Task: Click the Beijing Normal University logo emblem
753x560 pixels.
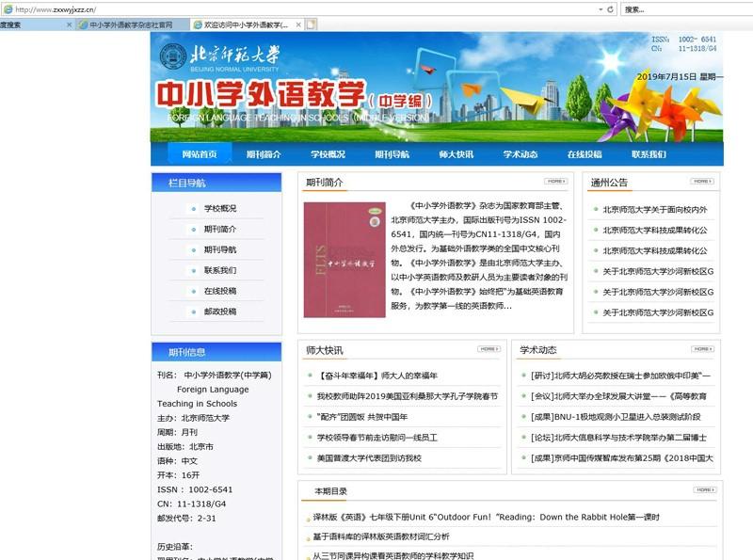Action: point(173,56)
